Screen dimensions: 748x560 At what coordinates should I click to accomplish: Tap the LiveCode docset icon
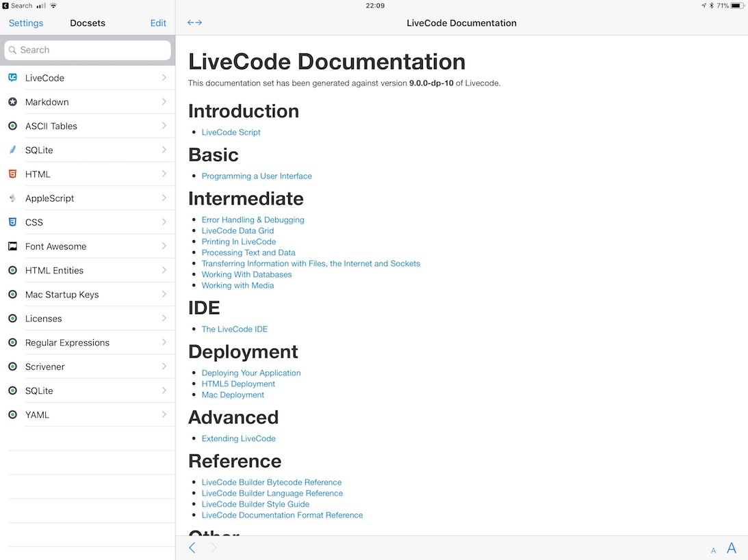12,78
